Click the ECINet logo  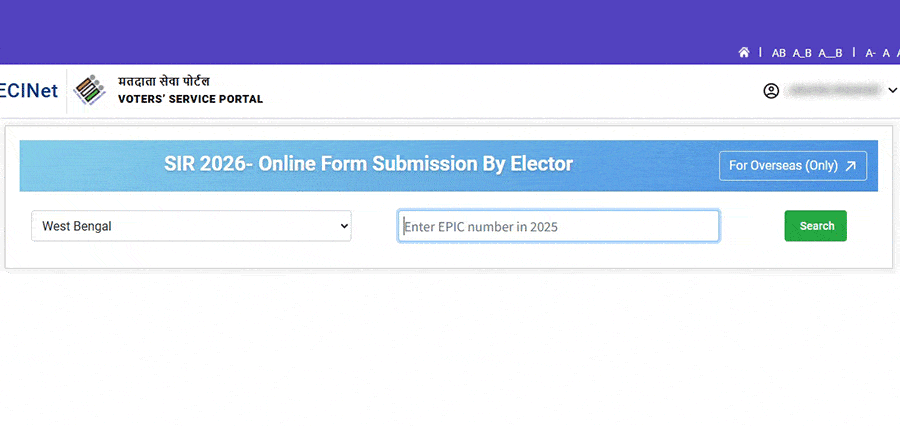coord(28,91)
